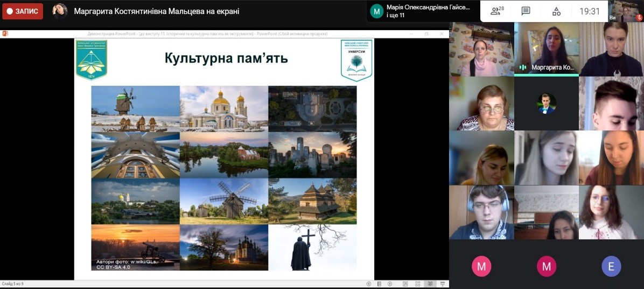Click the Слайд 5 из 9 indicator
This screenshot has width=644, height=289.
(13, 284)
